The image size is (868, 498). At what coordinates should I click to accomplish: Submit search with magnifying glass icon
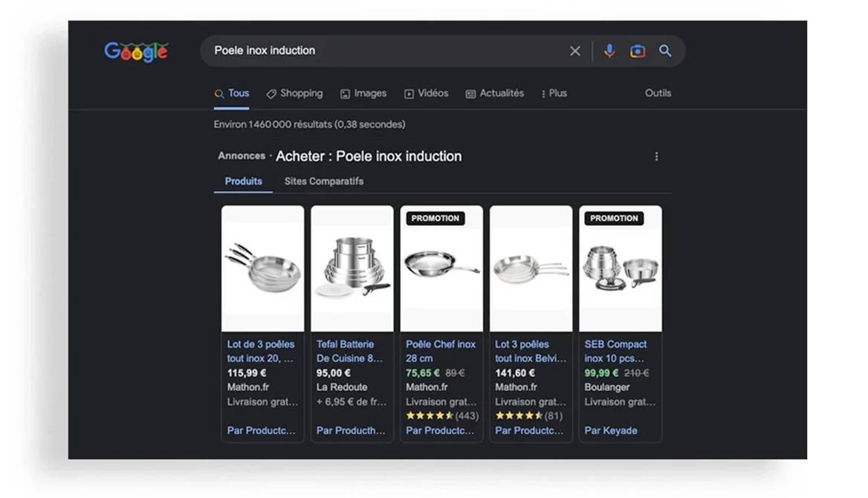(x=665, y=51)
